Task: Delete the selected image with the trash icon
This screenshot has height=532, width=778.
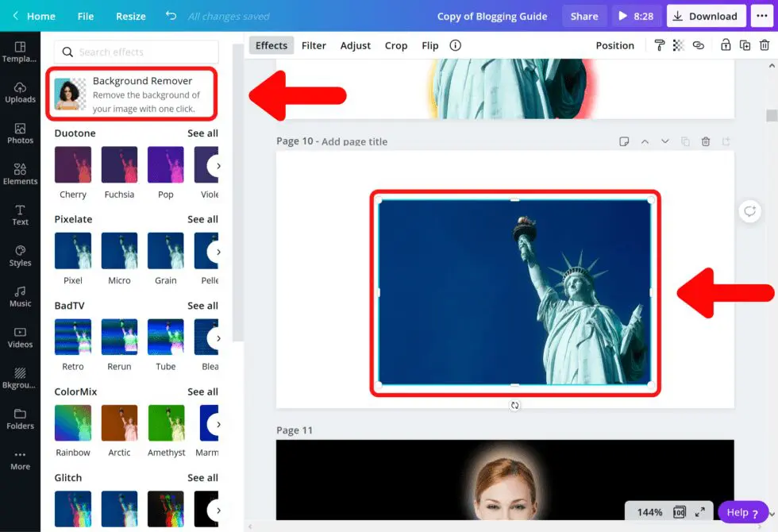Action: (763, 45)
